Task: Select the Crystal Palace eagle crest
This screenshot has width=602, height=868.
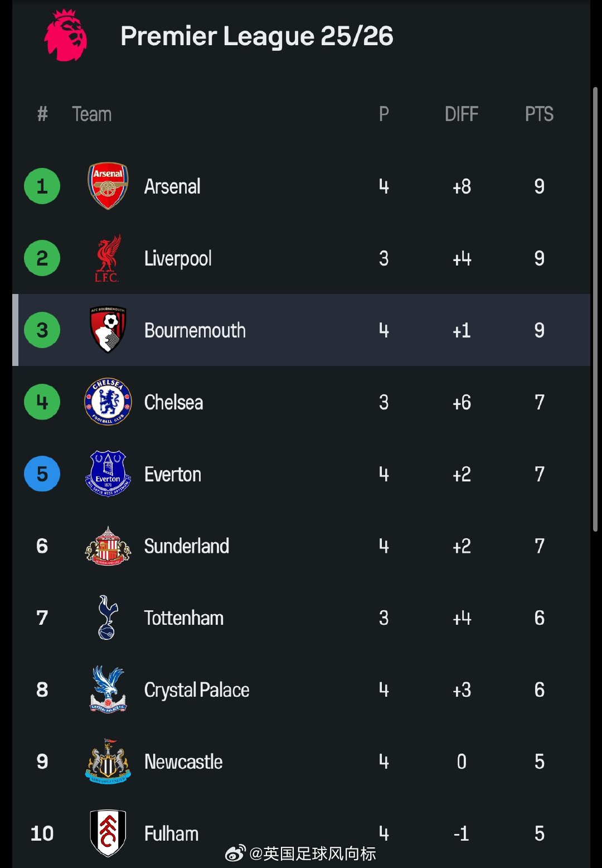Action: click(108, 689)
